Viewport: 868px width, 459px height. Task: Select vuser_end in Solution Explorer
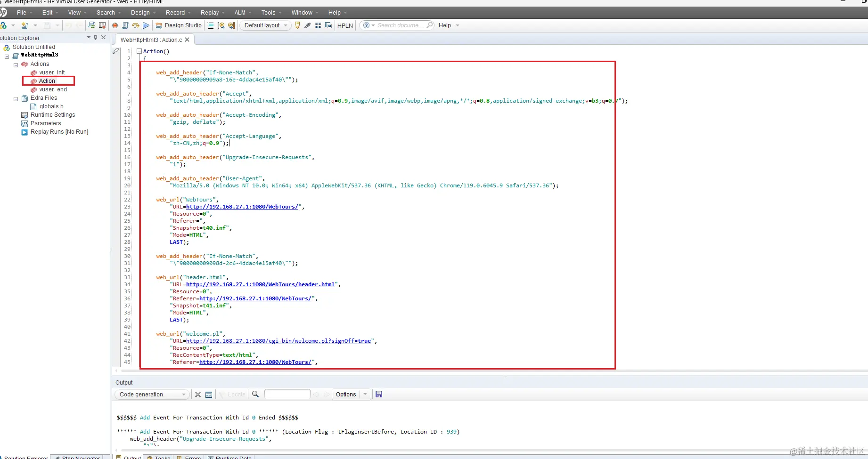tap(53, 89)
